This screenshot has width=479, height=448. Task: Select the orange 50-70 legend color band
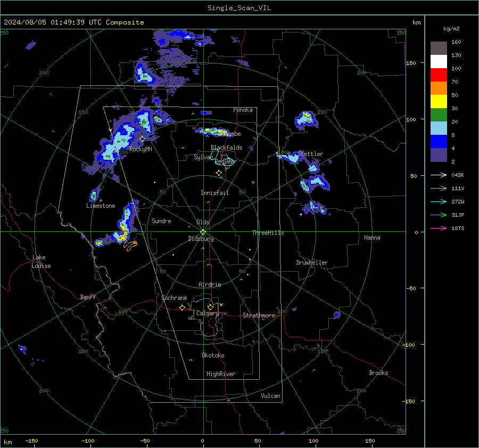pyautogui.click(x=439, y=88)
